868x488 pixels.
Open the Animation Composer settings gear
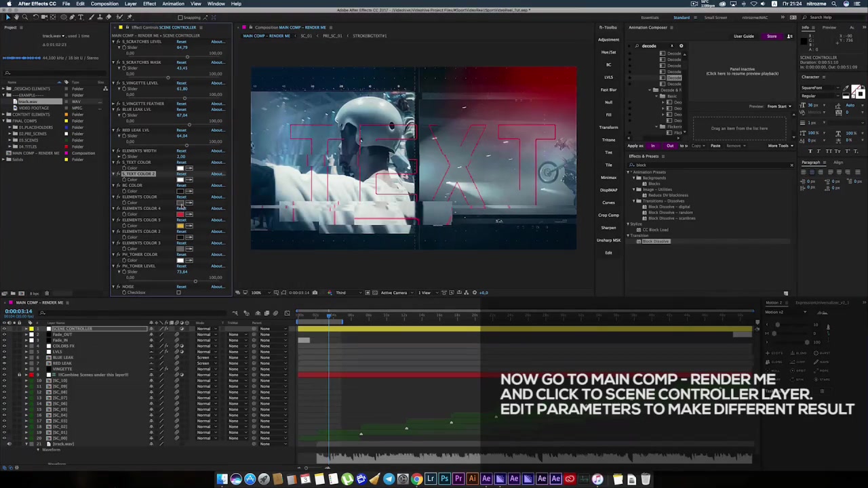[681, 46]
